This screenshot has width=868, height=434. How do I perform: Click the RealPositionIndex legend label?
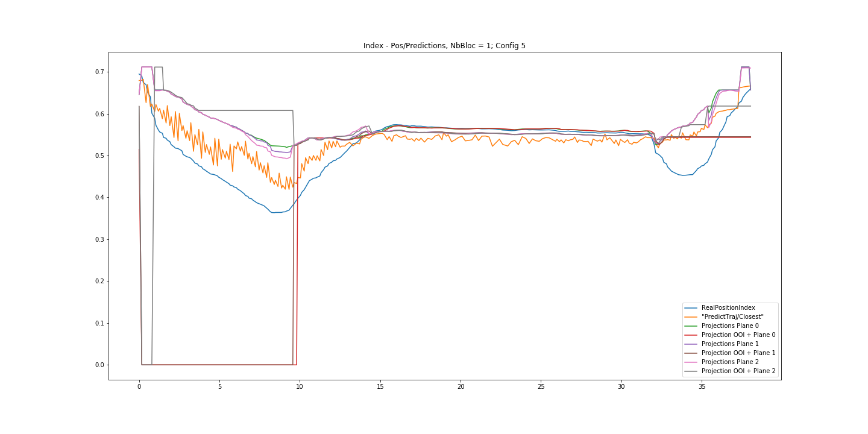pos(728,307)
